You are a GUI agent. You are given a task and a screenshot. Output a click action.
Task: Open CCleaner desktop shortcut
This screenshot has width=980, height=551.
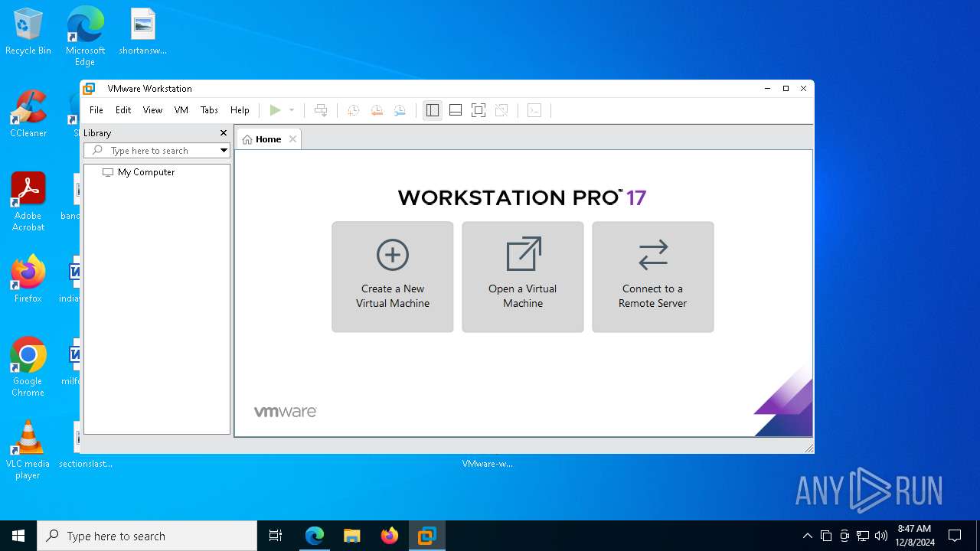coord(28,114)
